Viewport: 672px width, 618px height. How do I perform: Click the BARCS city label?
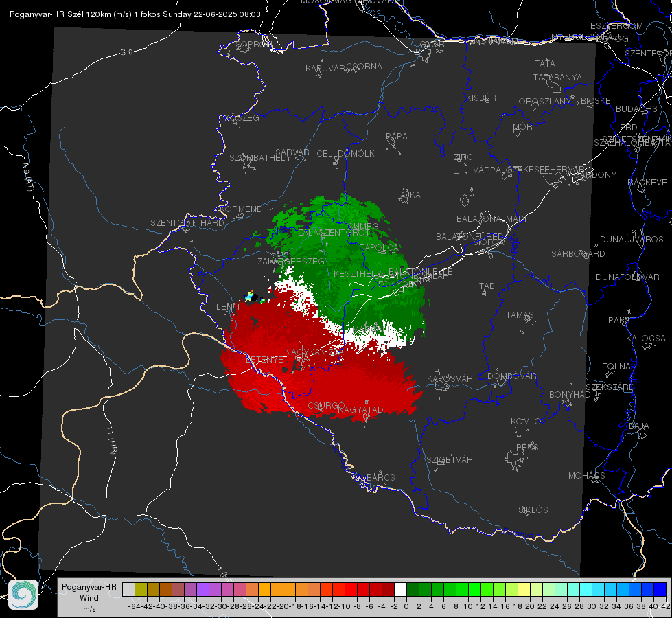point(380,477)
